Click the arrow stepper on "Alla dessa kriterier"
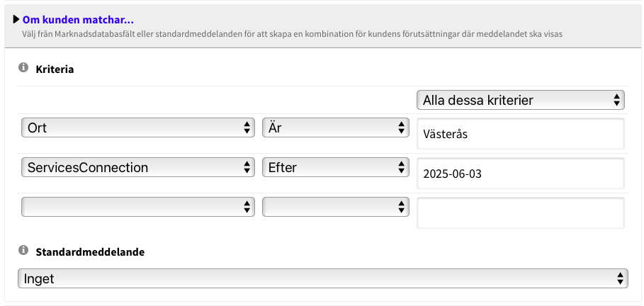 [x=617, y=101]
